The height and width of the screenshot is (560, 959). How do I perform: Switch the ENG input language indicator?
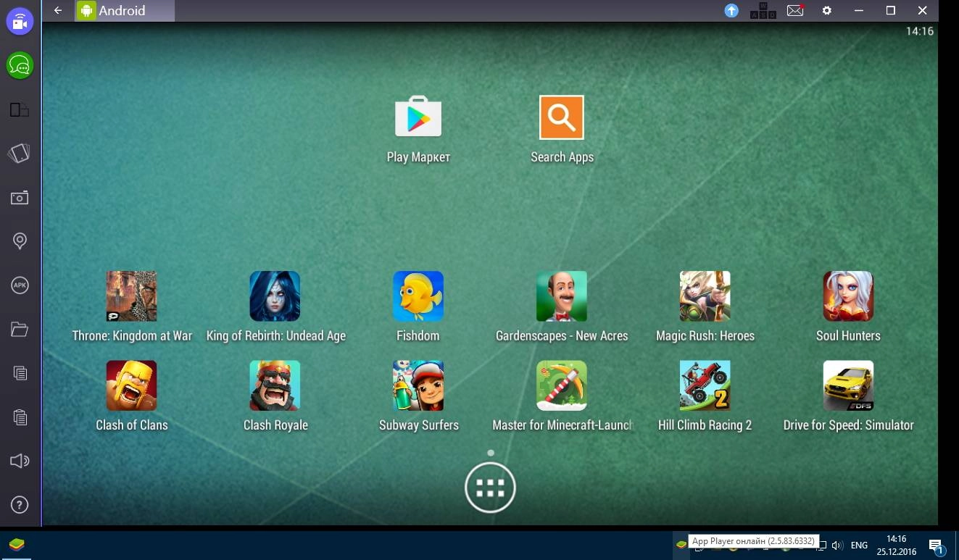tap(859, 545)
